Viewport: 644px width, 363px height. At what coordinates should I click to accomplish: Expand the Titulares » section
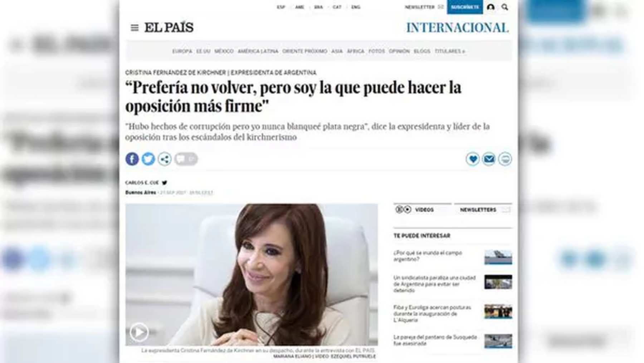(450, 51)
